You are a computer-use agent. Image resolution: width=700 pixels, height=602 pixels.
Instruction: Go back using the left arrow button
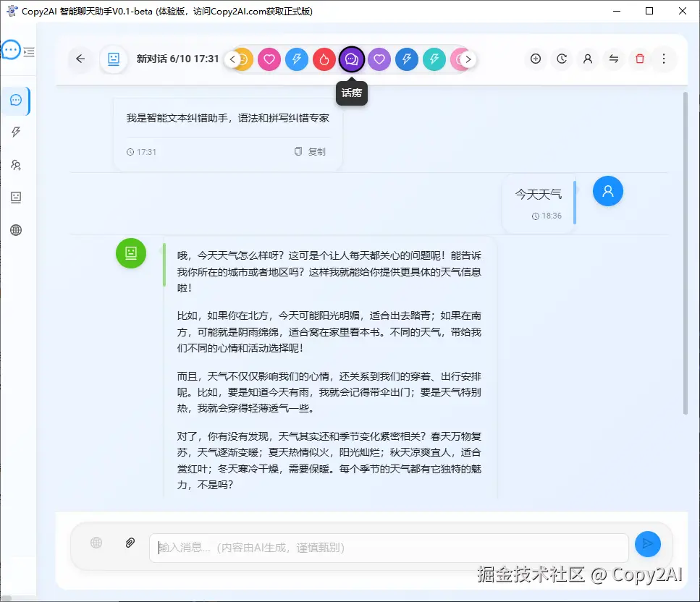click(80, 59)
